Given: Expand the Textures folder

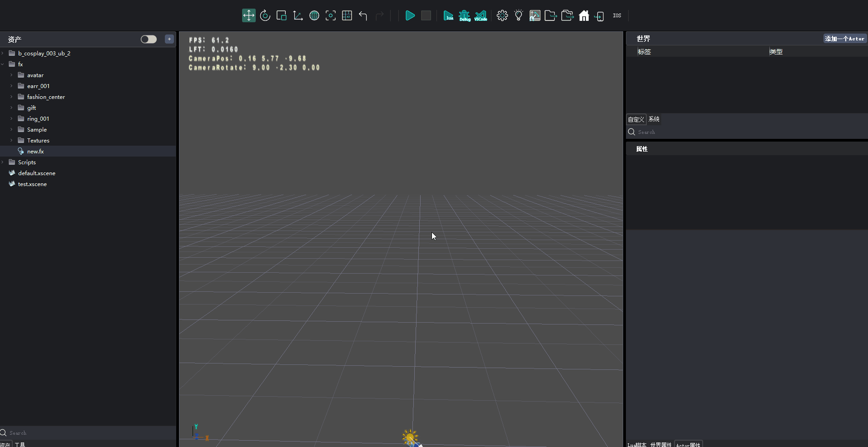Looking at the screenshot, I should (11, 140).
